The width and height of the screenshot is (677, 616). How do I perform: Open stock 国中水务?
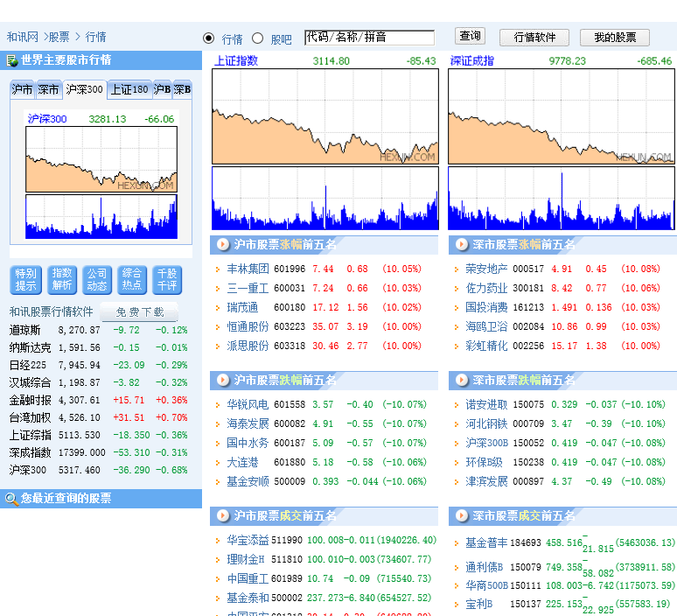tap(248, 443)
